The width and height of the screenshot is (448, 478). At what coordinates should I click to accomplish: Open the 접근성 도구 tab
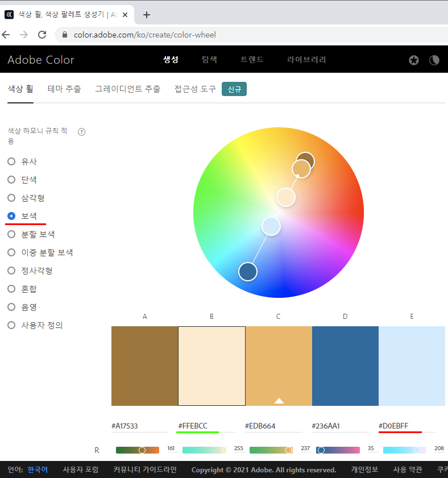click(x=195, y=89)
